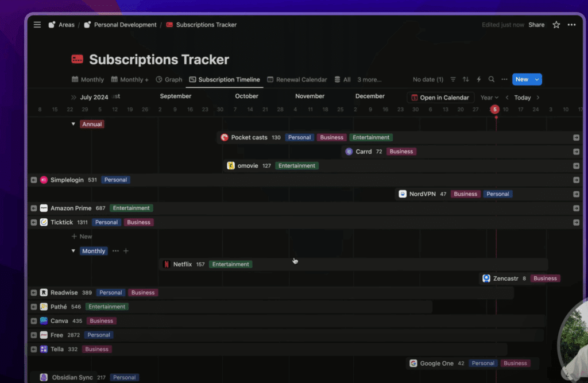The width and height of the screenshot is (588, 383).
Task: Open the search magnifier icon
Action: tap(492, 79)
